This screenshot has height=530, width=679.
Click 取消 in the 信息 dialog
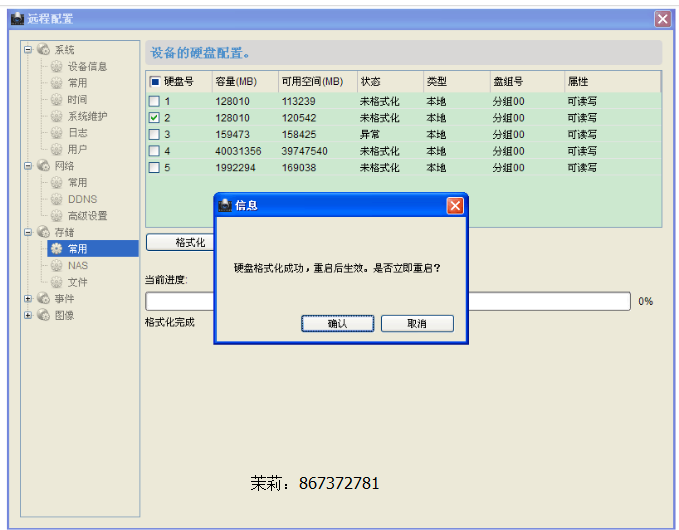(x=417, y=324)
